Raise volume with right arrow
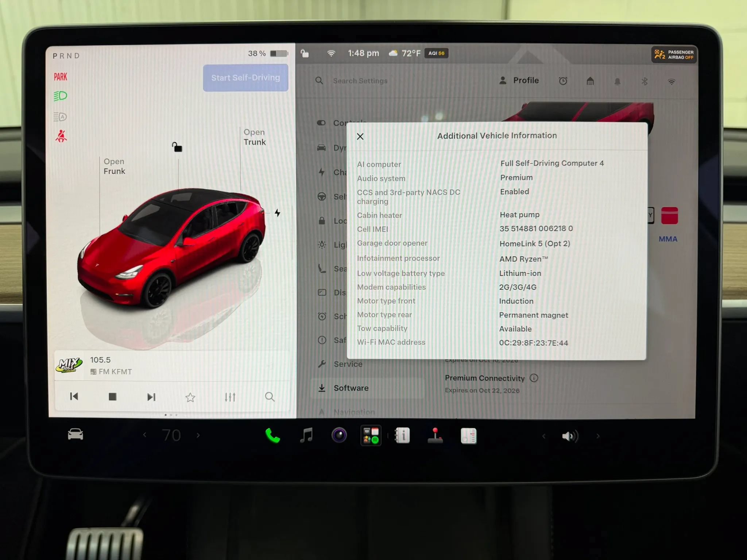Image resolution: width=747 pixels, height=560 pixels. [x=598, y=436]
